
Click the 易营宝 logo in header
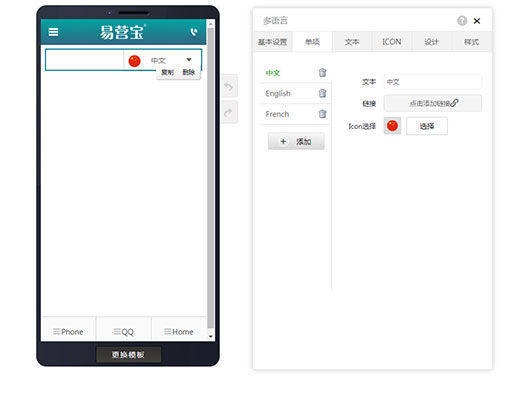coord(122,32)
